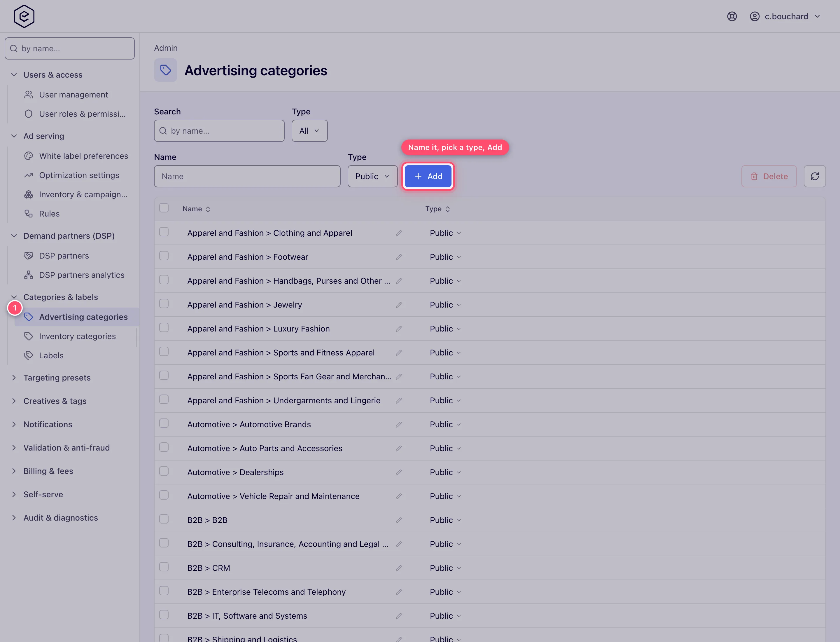Click edit pencil for Automotive > Dealerships
The width and height of the screenshot is (840, 642).
pos(398,472)
